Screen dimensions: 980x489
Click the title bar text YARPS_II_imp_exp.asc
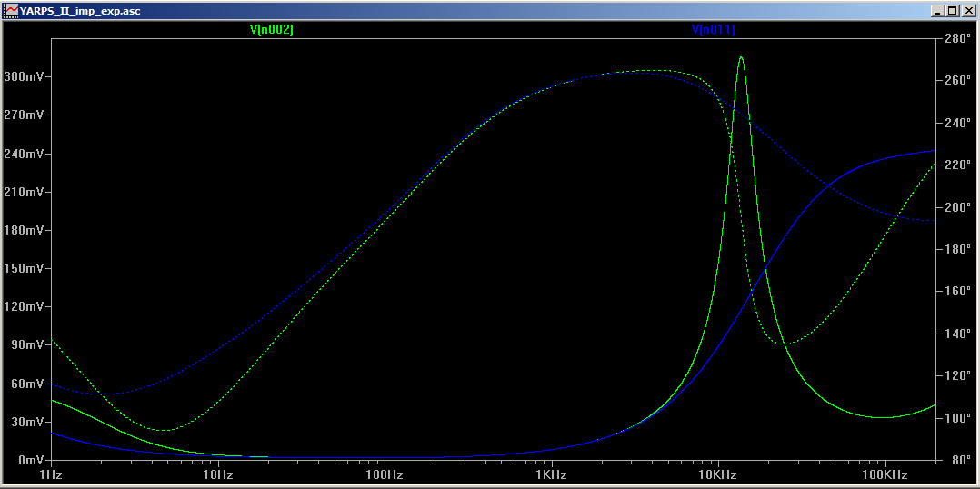coord(80,11)
